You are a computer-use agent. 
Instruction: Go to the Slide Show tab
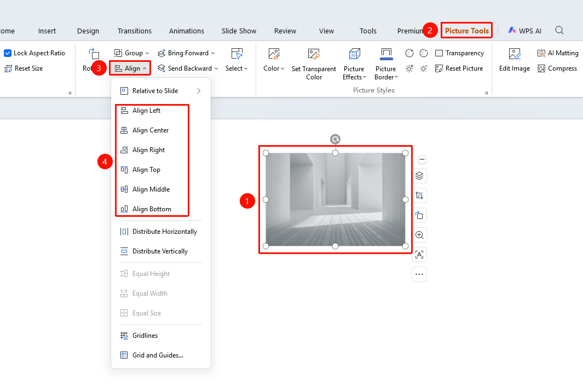tap(239, 31)
